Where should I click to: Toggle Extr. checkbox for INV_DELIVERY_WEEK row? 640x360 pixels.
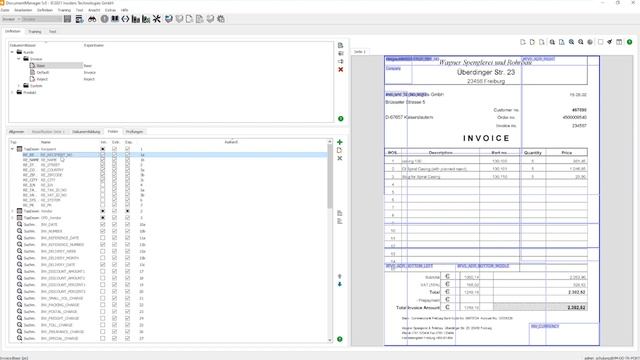pyautogui.click(x=115, y=251)
